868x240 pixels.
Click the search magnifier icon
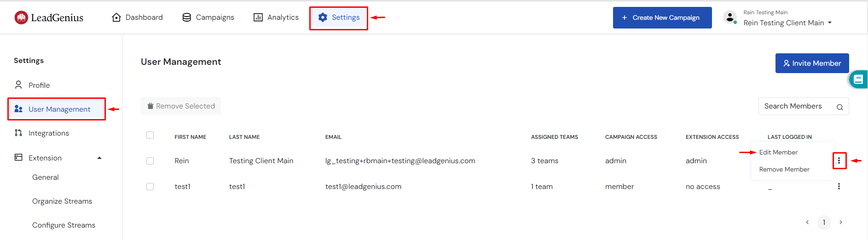839,107
